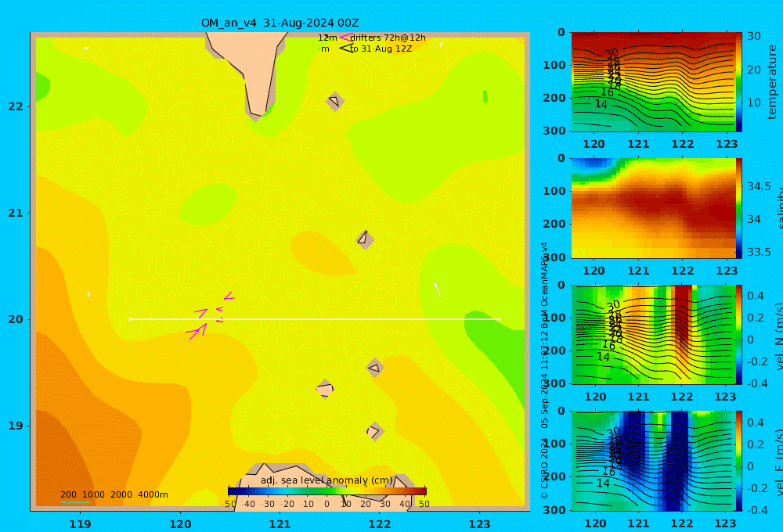Click the sea level anomaly colorbar
Image resolution: width=783 pixels, height=532 pixels.
tap(327, 491)
